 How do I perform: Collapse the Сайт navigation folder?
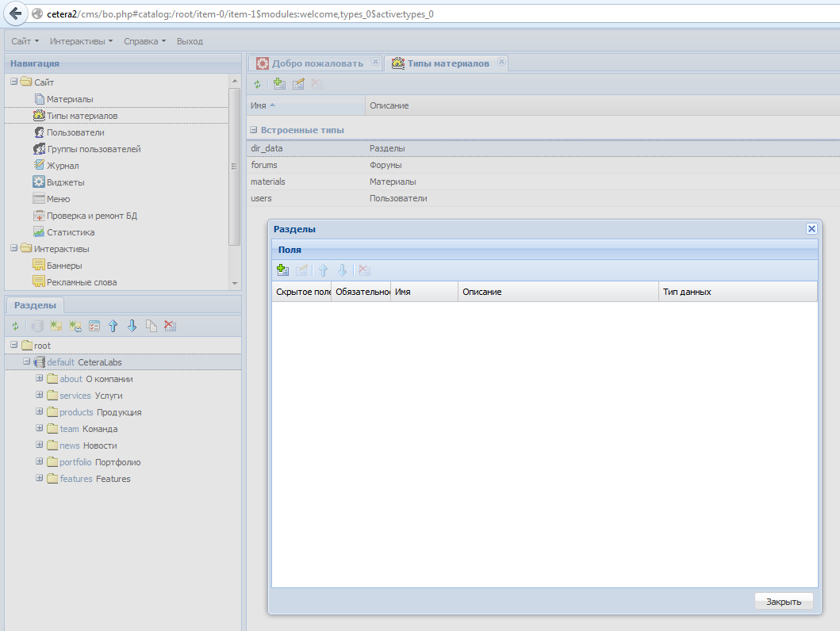point(14,82)
